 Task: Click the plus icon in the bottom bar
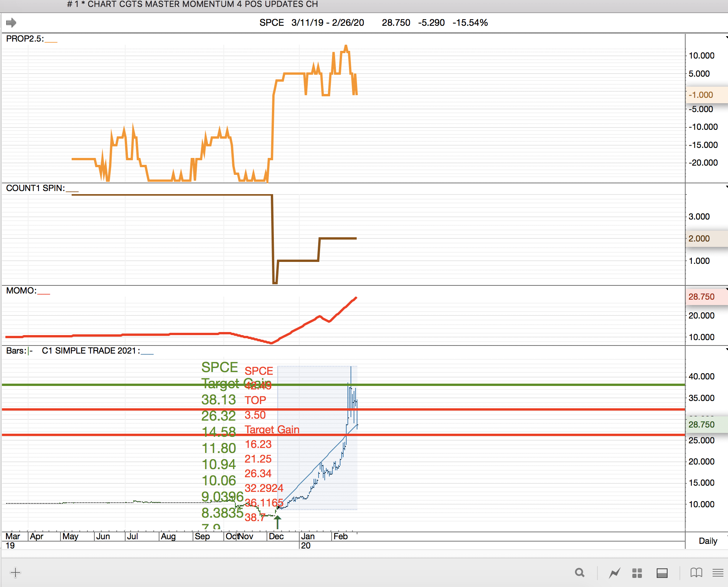tap(15, 572)
